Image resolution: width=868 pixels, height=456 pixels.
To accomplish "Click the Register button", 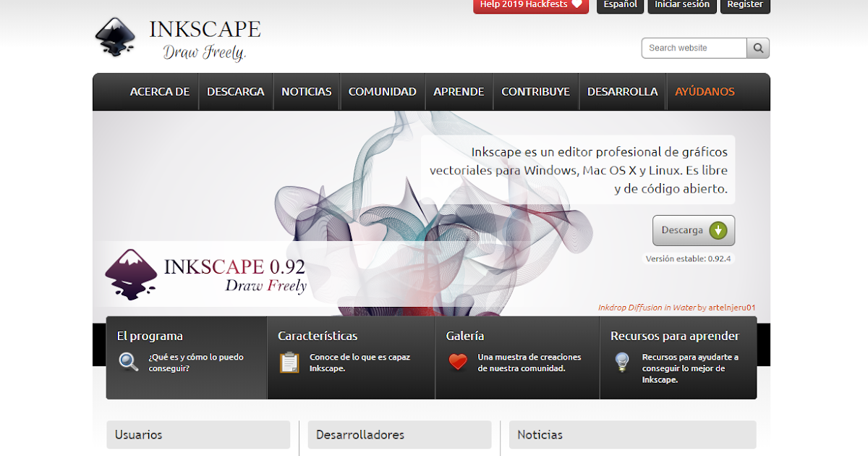I will pos(745,5).
